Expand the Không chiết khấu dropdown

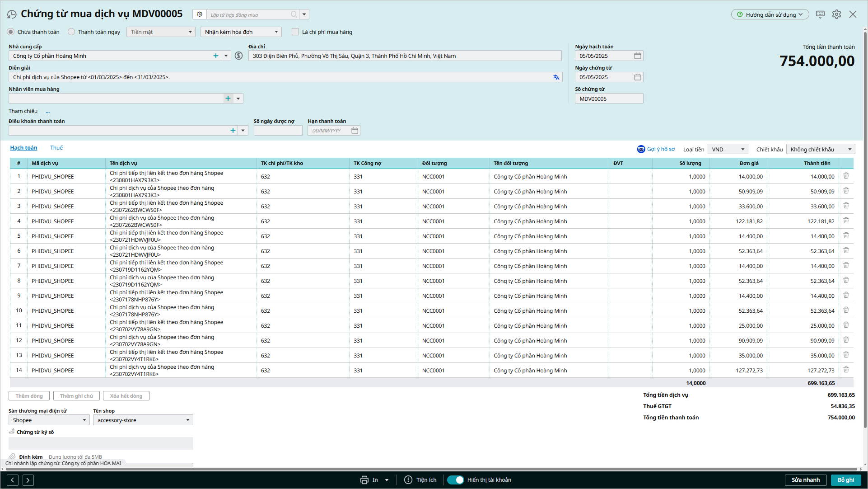[849, 150]
